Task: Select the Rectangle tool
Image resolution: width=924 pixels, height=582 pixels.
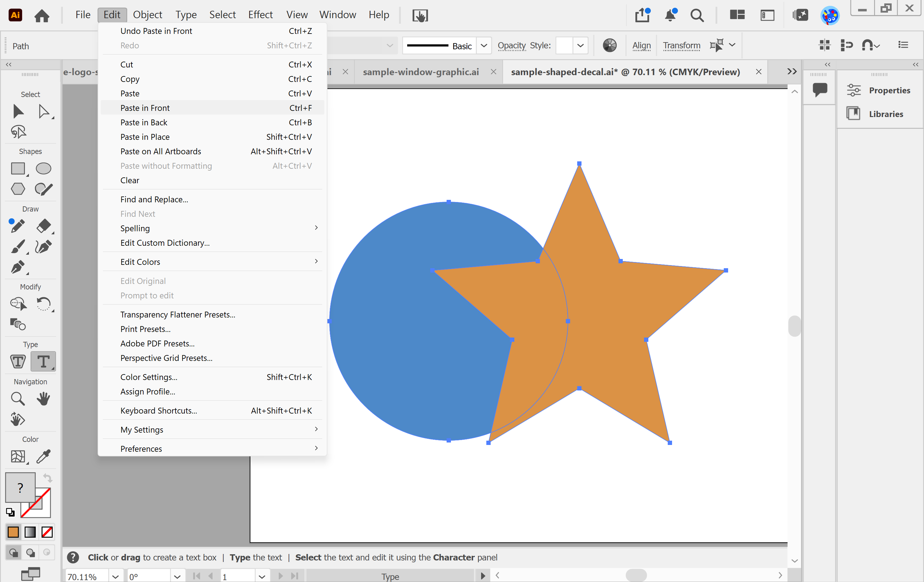Action: [x=18, y=168]
